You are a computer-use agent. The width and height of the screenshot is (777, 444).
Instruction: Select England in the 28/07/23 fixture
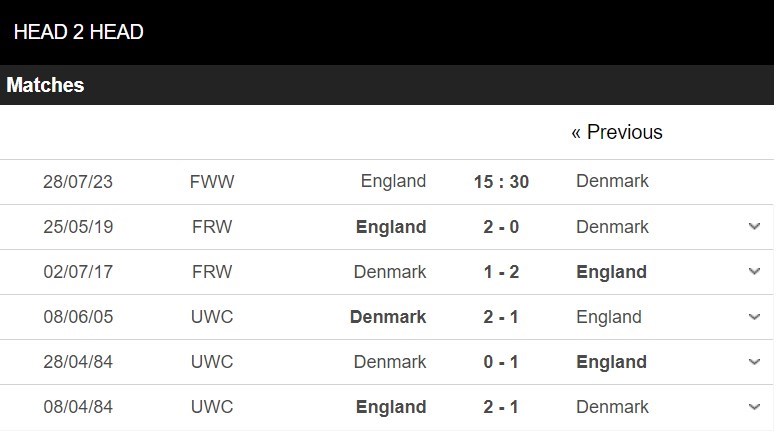point(393,181)
